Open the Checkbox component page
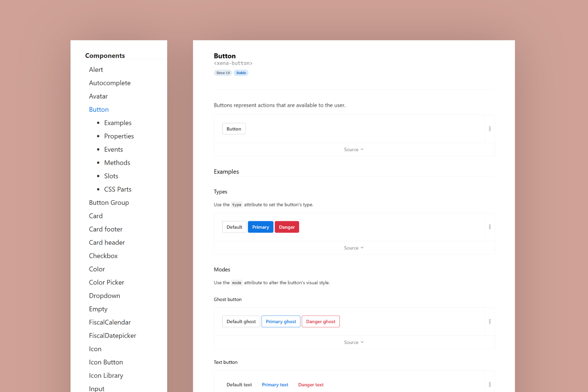The height and width of the screenshot is (392, 588). pos(103,256)
